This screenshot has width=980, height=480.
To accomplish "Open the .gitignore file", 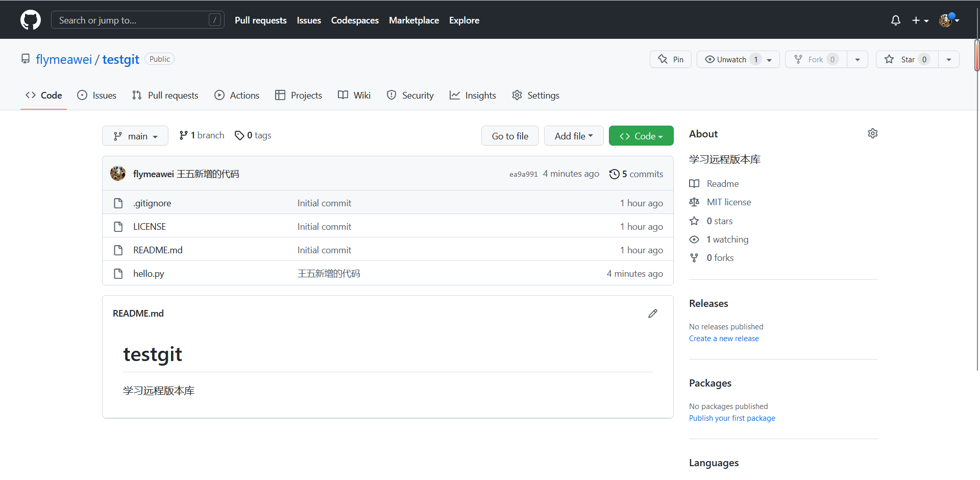I will (x=152, y=203).
